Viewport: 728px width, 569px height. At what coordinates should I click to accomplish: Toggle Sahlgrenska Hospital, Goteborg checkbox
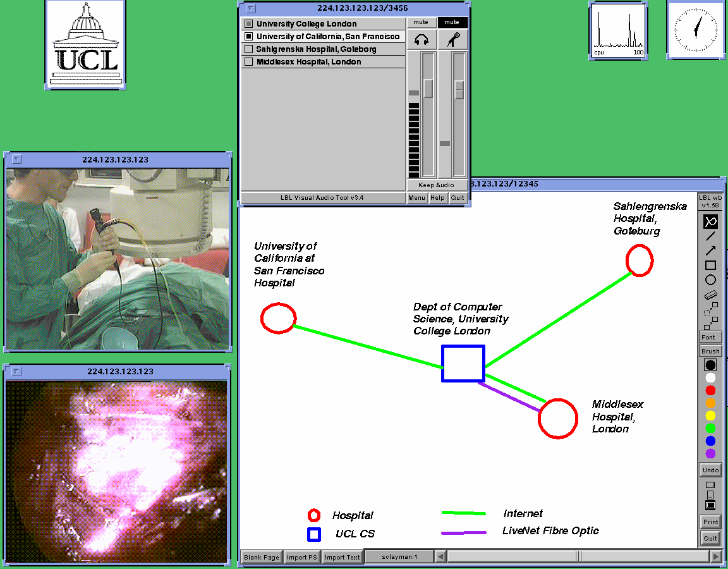click(x=249, y=49)
